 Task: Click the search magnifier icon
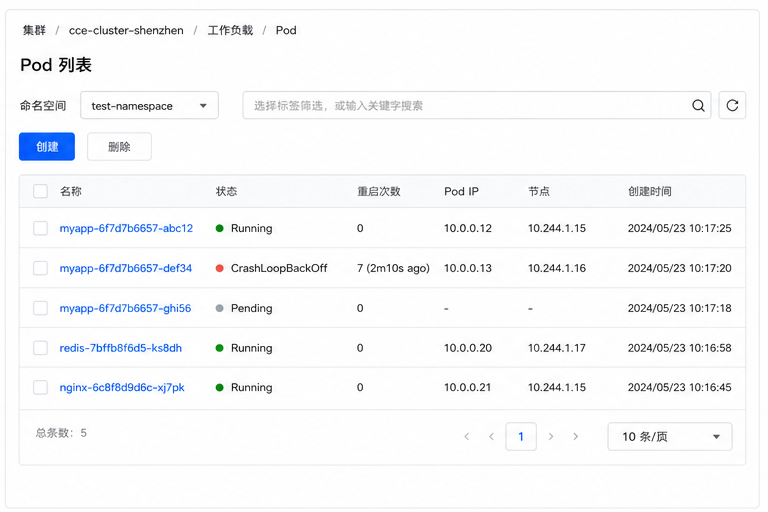[698, 105]
